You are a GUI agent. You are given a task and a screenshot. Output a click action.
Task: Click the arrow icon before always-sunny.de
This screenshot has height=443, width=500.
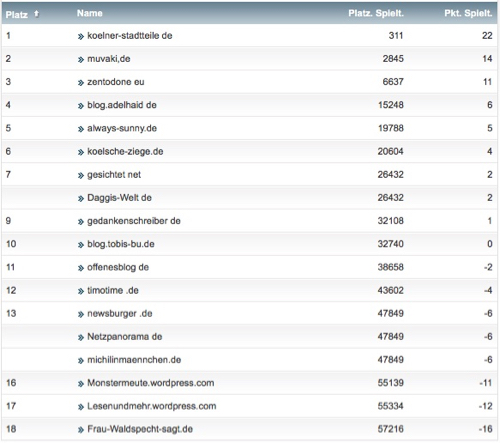[x=81, y=129]
